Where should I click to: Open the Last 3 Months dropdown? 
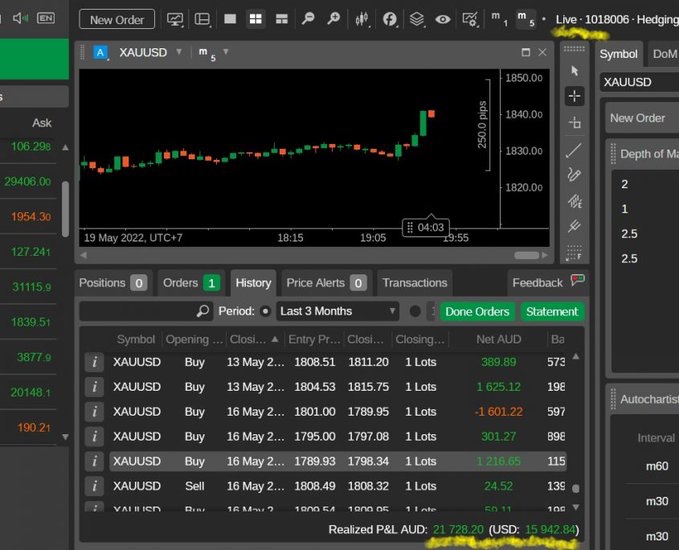pos(337,311)
